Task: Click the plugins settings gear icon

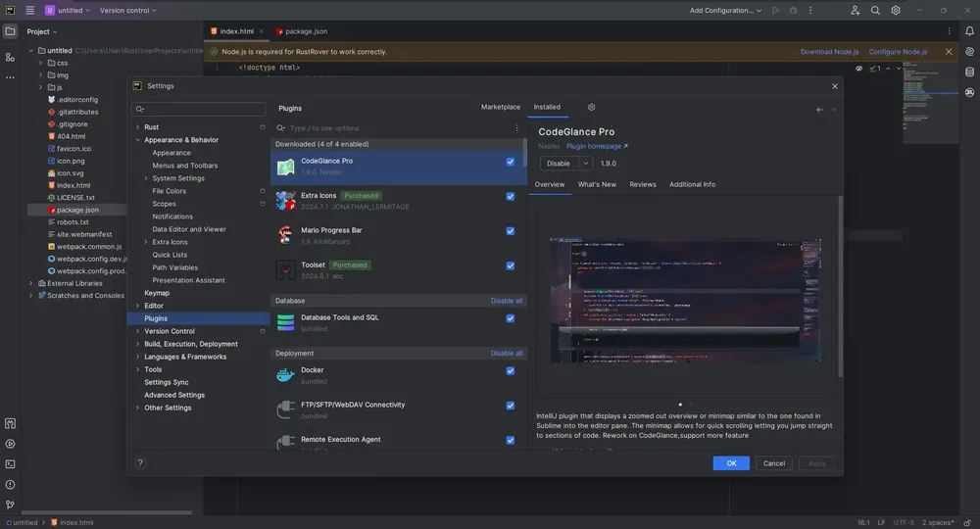Action: pos(591,107)
